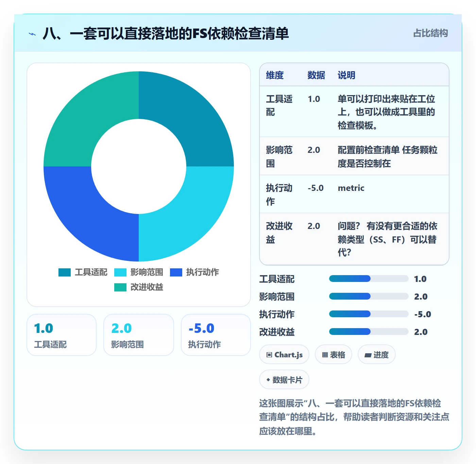Hide 改进收益 series via its legend entry
Viewport: 476px width, 464px height.
(x=139, y=287)
